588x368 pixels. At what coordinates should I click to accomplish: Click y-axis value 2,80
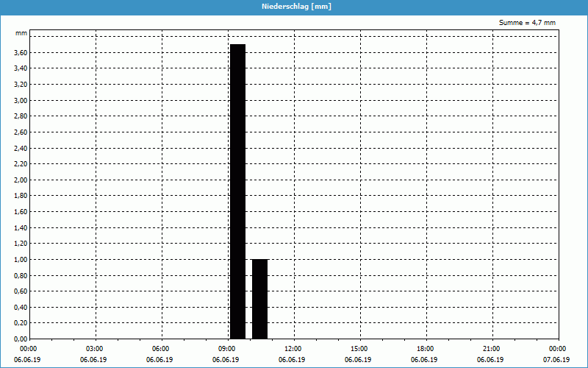tap(21, 116)
